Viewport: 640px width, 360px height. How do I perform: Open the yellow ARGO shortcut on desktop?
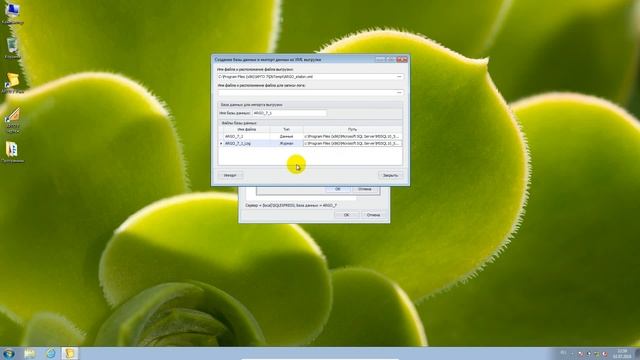[x=13, y=83]
